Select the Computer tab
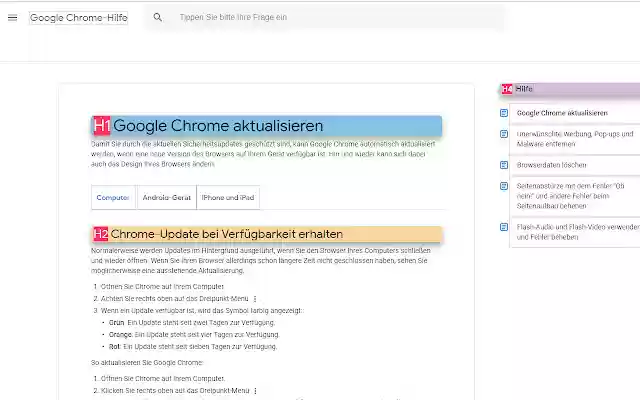640x400 pixels. (113, 198)
